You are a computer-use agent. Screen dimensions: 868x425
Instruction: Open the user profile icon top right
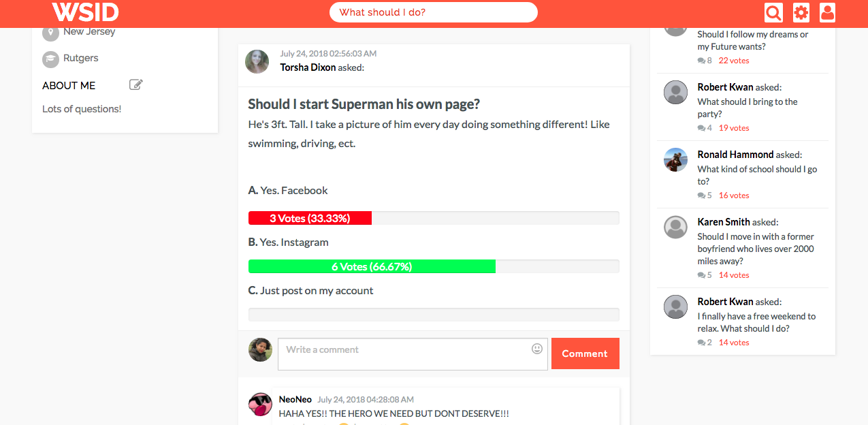point(827,12)
